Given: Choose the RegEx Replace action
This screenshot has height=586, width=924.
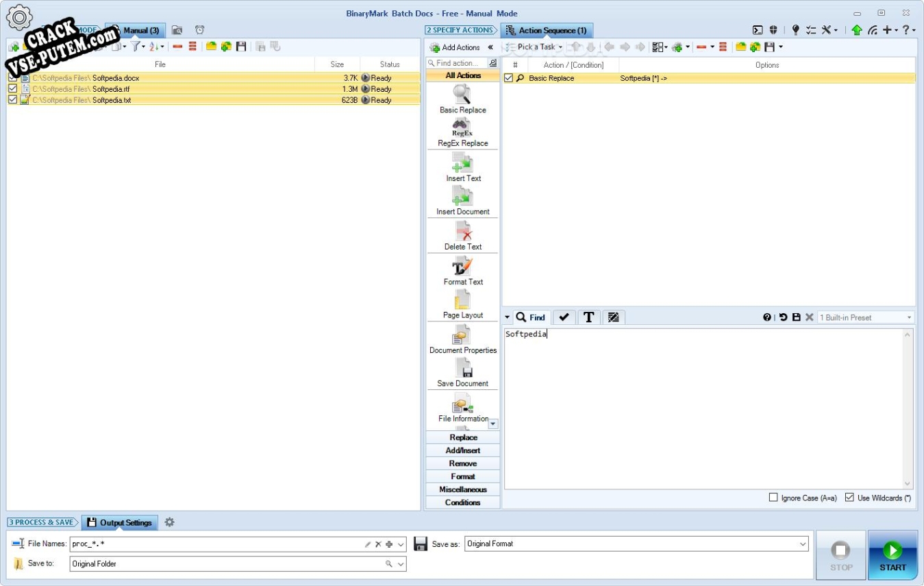Looking at the screenshot, I should click(462, 133).
